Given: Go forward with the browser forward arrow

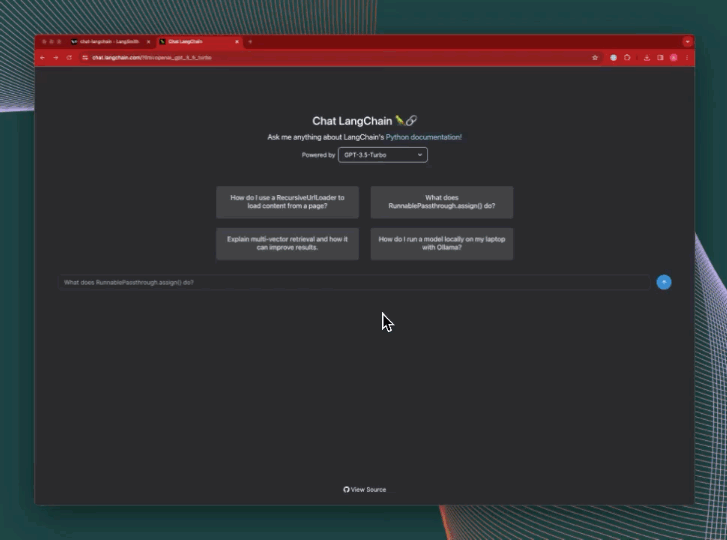Looking at the screenshot, I should [x=56, y=57].
